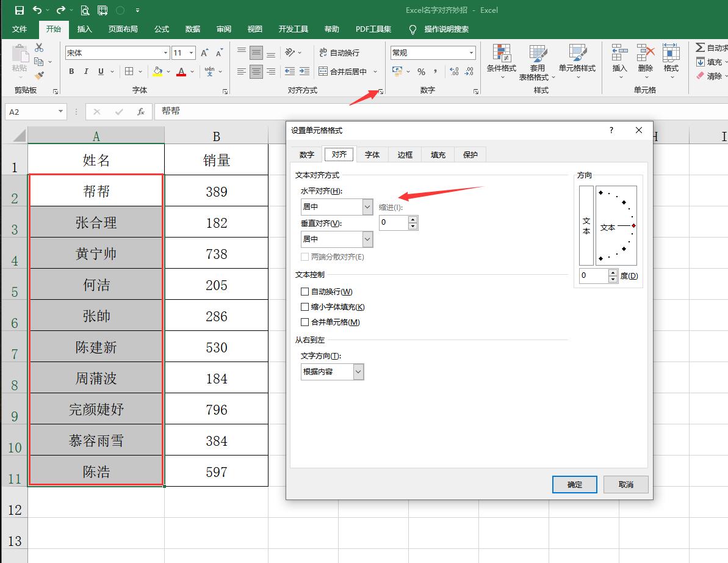728x563 pixels.
Task: Click the formula bar showing 帮帮
Action: pyautogui.click(x=441, y=112)
